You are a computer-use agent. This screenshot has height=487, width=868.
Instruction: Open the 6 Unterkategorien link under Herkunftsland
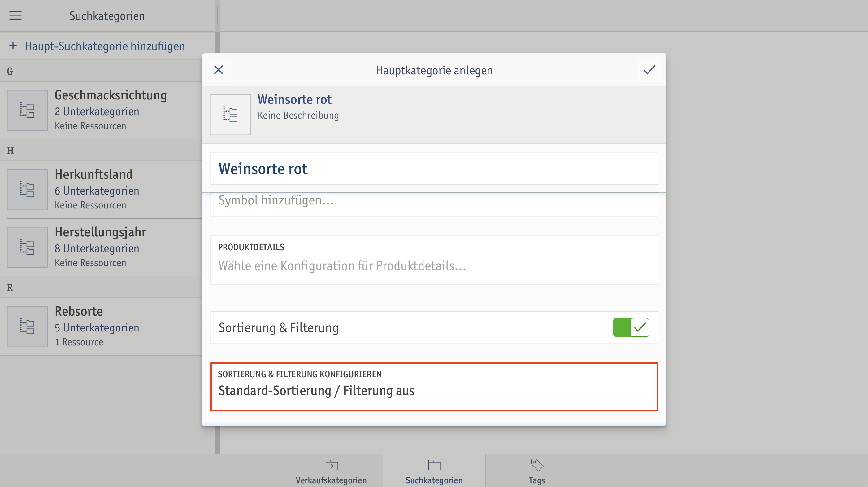pyautogui.click(x=97, y=191)
